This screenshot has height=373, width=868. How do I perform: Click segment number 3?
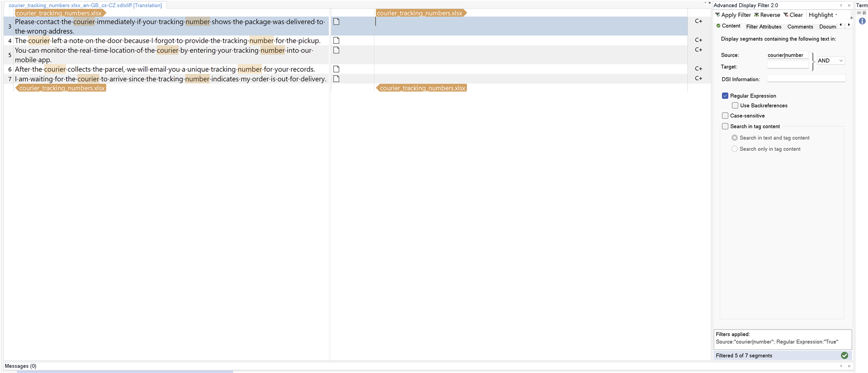pos(10,27)
